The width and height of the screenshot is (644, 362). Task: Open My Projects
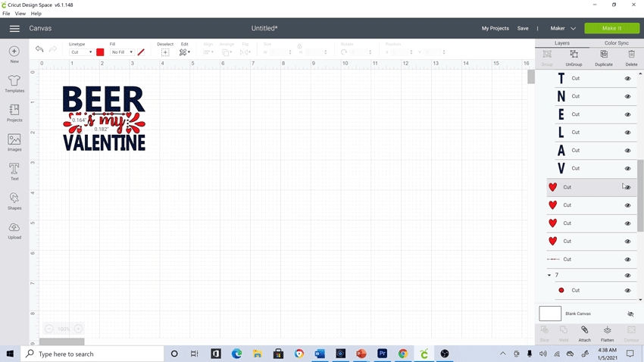pyautogui.click(x=496, y=28)
